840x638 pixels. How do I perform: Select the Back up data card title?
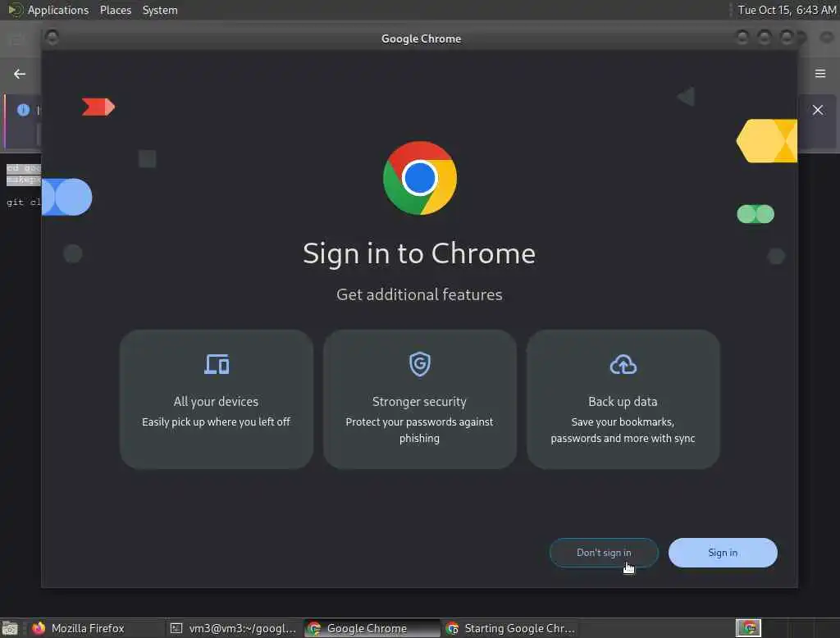(x=623, y=401)
